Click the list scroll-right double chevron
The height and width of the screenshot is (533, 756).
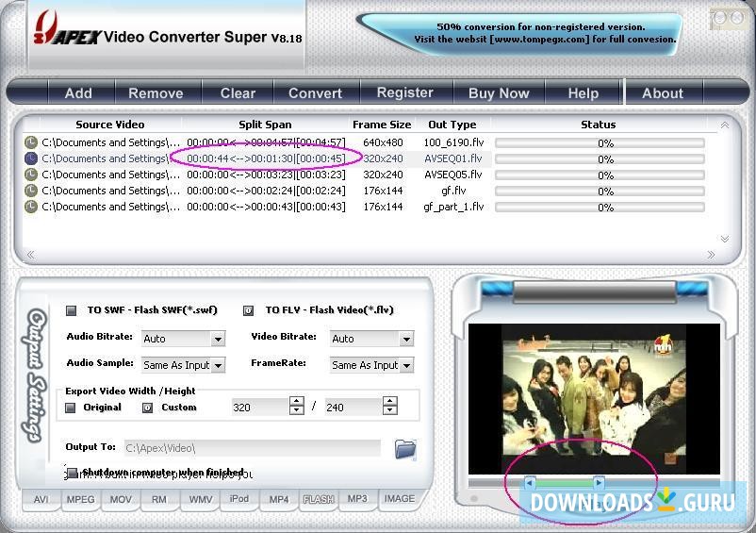tap(711, 255)
